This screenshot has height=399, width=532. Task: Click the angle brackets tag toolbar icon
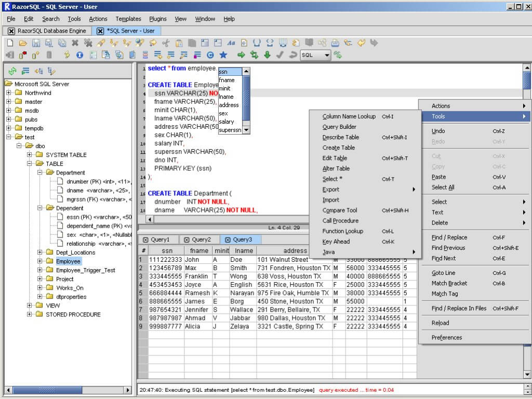point(270,43)
